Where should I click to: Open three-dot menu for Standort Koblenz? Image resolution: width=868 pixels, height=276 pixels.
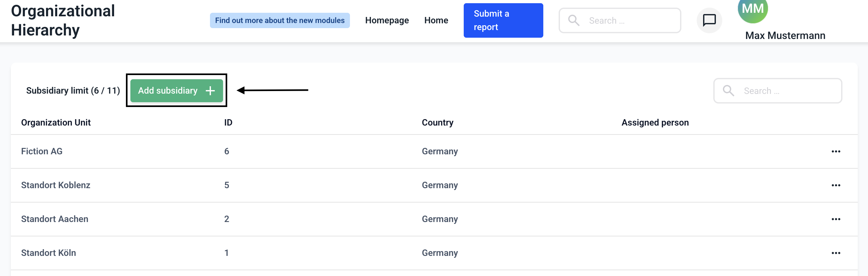pos(836,185)
